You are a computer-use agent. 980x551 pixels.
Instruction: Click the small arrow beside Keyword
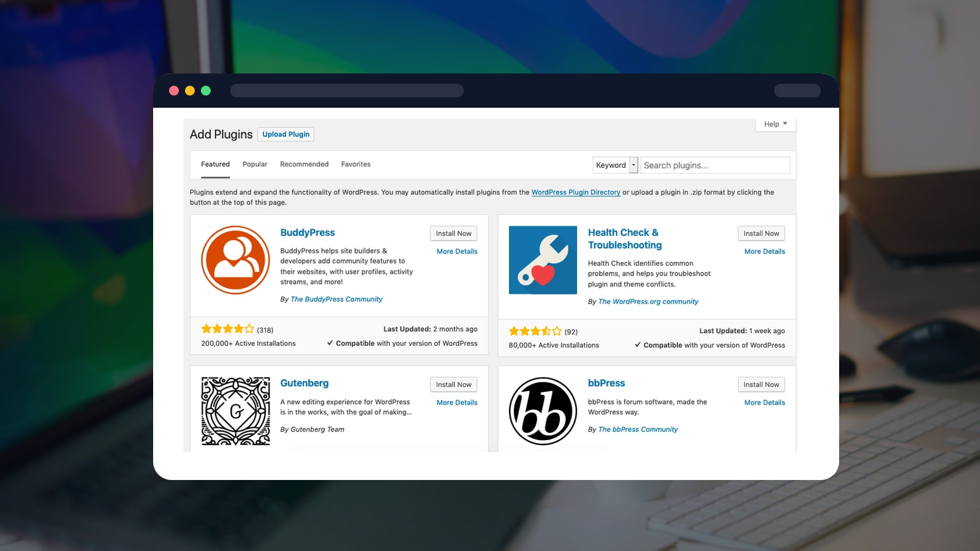click(634, 165)
